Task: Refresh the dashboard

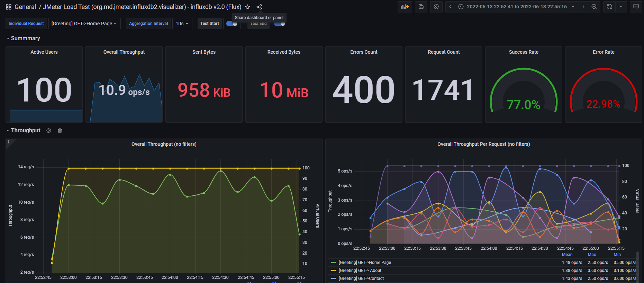Action: coord(609,7)
